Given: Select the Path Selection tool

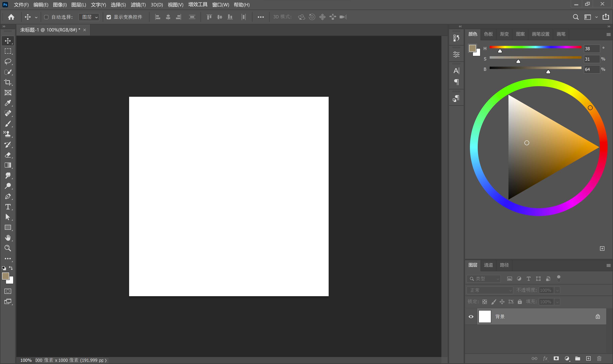Looking at the screenshot, I should click(x=8, y=217).
